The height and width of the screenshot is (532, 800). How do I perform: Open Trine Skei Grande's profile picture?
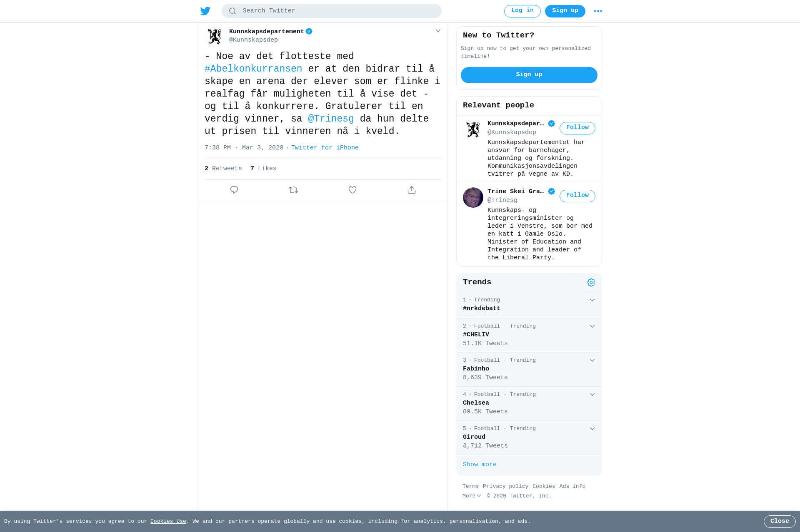point(473,197)
